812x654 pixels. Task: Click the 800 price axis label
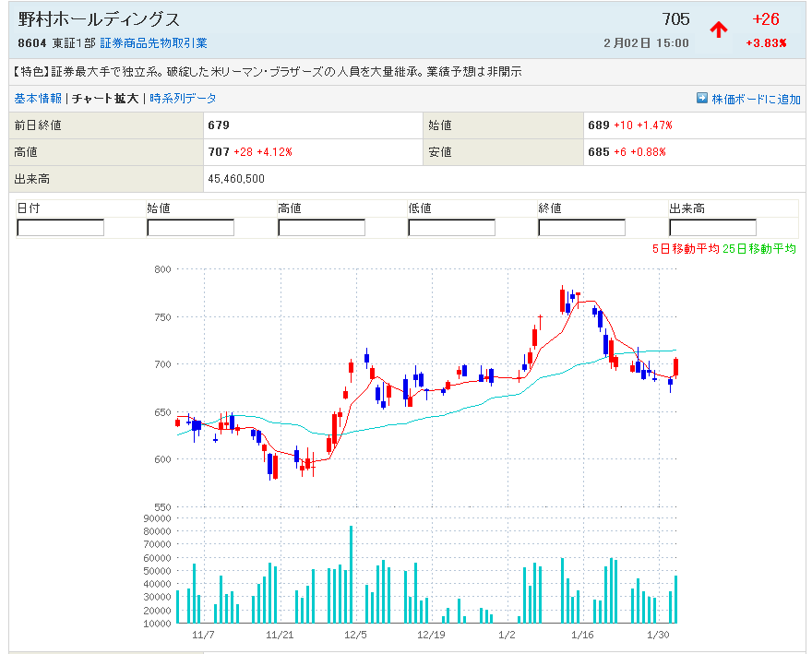pyautogui.click(x=162, y=269)
